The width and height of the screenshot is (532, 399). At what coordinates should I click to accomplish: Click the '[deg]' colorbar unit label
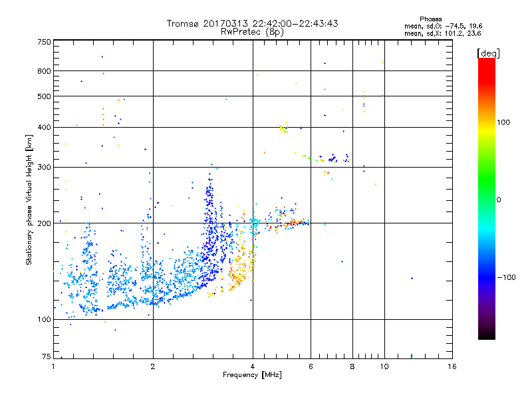(488, 53)
